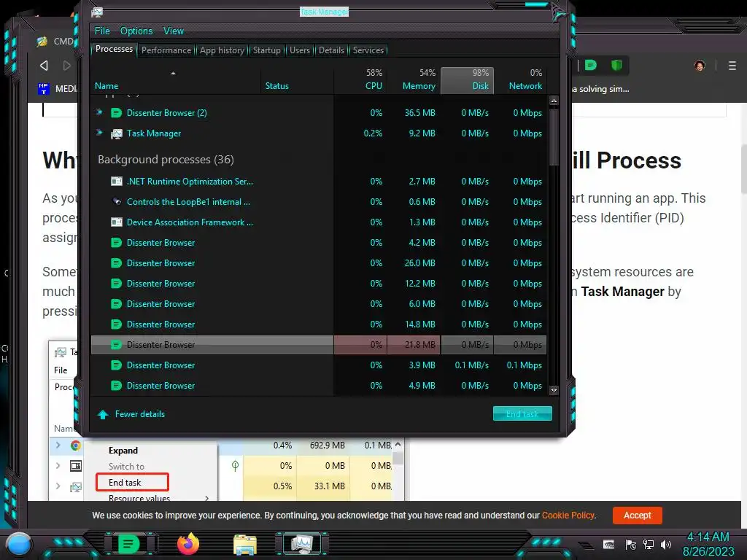Screen dimensions: 747x560
Task: Open the browser profile avatar
Action: 700,66
